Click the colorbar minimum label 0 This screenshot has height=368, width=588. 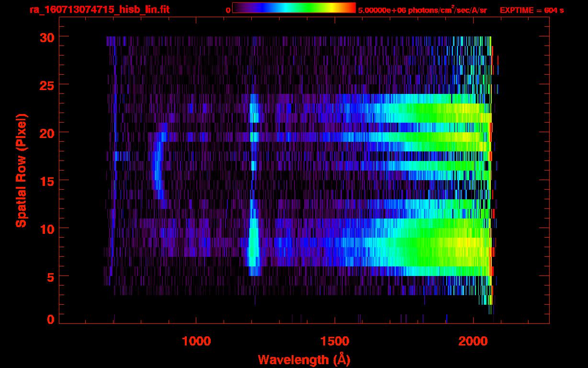(x=228, y=10)
